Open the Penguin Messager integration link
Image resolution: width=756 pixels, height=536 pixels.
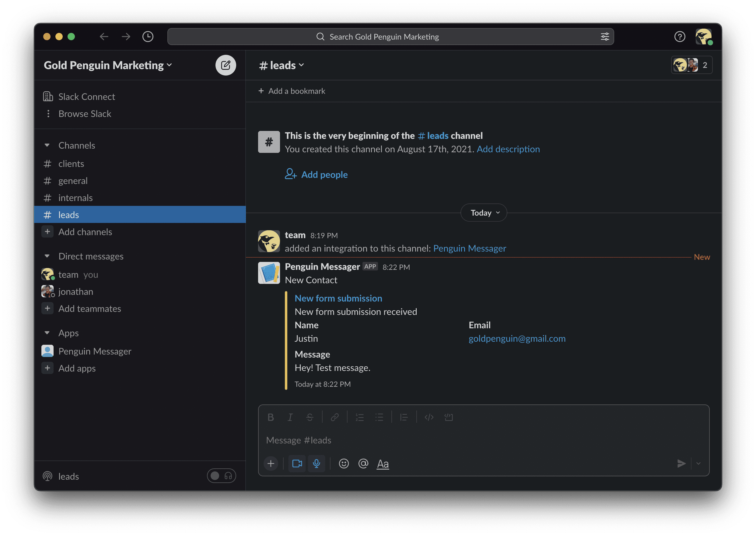click(469, 248)
